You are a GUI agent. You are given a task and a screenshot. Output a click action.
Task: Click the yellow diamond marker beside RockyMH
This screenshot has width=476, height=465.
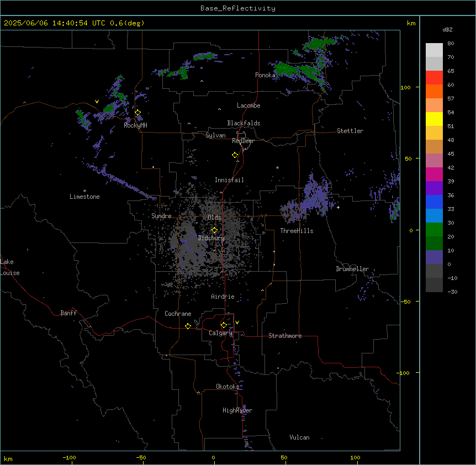pos(138,113)
